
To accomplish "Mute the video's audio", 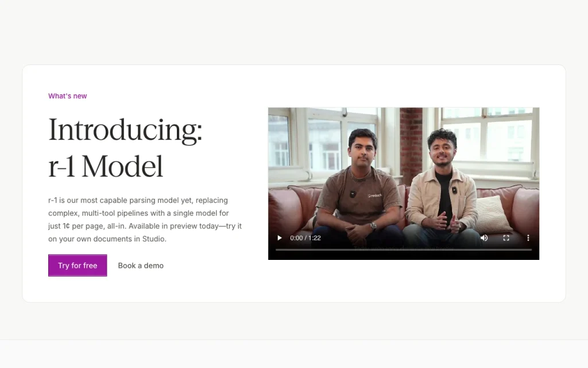I will coord(484,237).
